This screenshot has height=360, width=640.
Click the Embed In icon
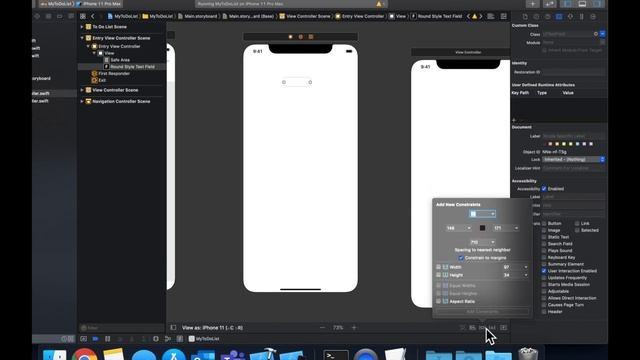tap(504, 327)
